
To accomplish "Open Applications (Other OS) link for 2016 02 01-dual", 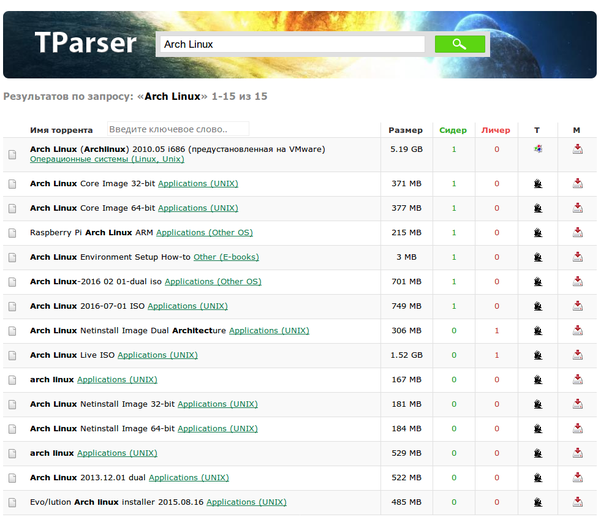I will 213,282.
